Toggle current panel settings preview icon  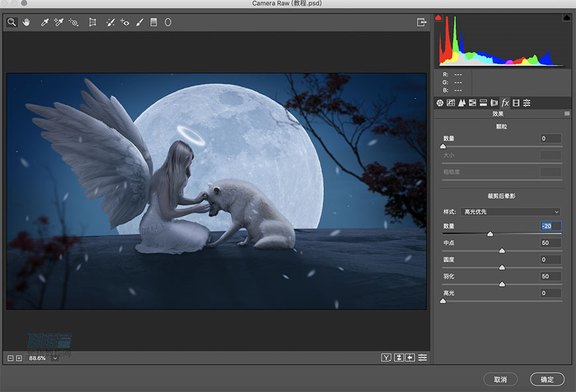pyautogui.click(x=422, y=358)
